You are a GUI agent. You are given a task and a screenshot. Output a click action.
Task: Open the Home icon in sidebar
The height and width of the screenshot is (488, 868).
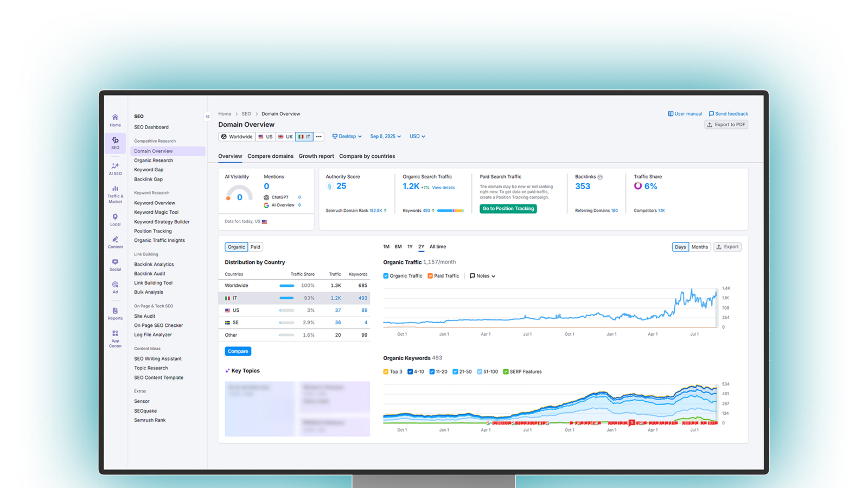115,120
